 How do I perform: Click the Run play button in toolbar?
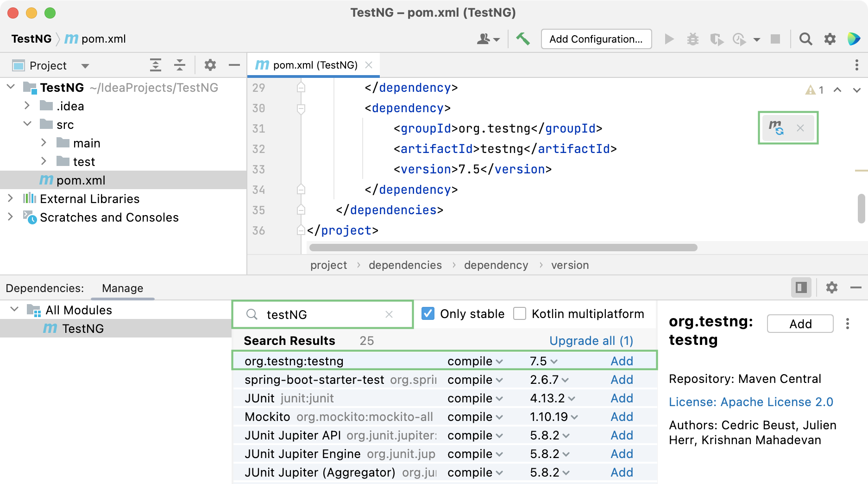coord(669,39)
